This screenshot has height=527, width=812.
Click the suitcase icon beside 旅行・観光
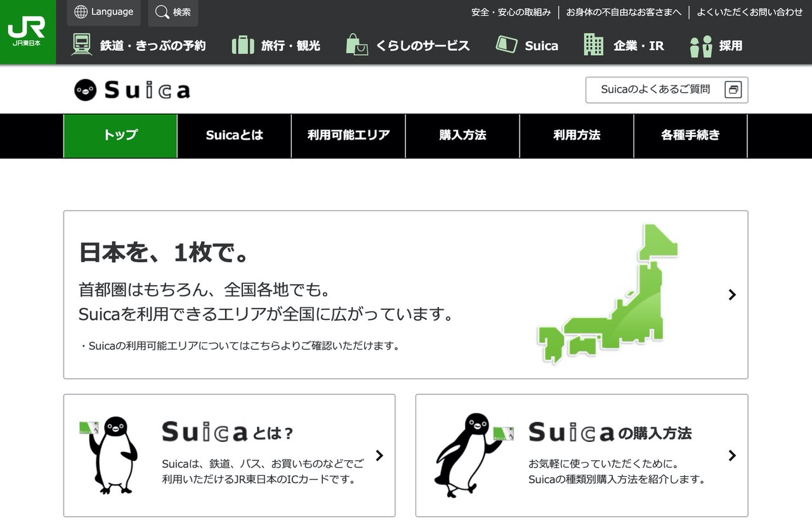pos(243,45)
